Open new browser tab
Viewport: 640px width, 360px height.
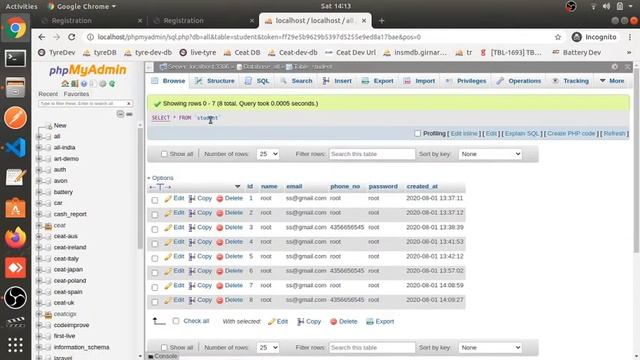pyautogui.click(x=382, y=20)
